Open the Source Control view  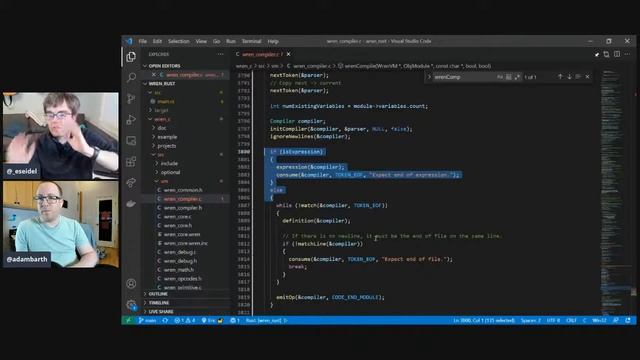click(x=131, y=98)
